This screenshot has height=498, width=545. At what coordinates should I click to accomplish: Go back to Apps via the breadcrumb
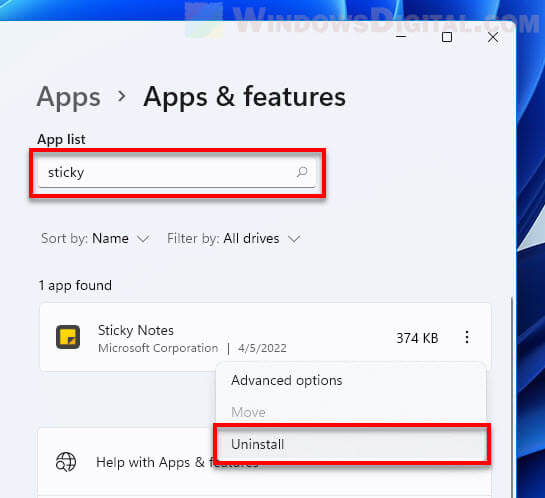pos(69,97)
